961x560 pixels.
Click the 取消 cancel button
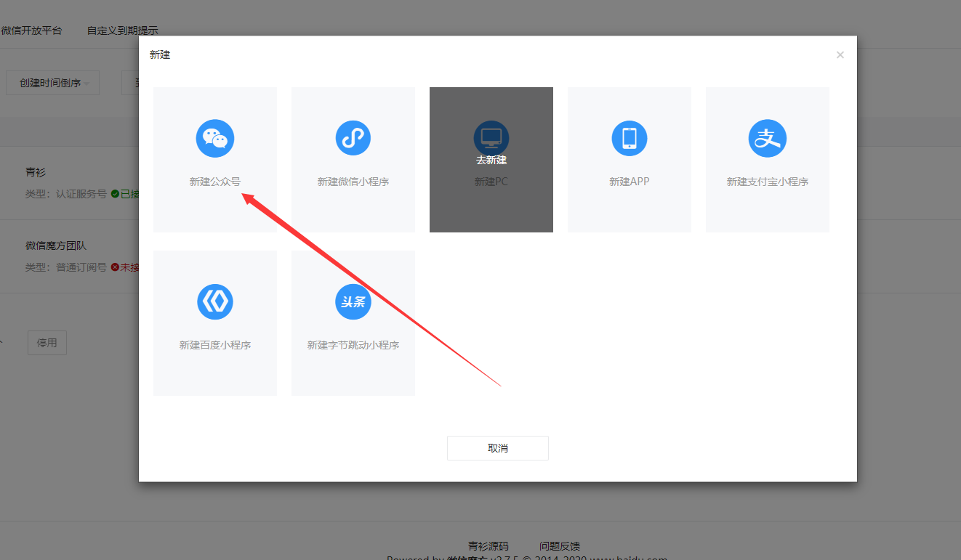(x=498, y=448)
